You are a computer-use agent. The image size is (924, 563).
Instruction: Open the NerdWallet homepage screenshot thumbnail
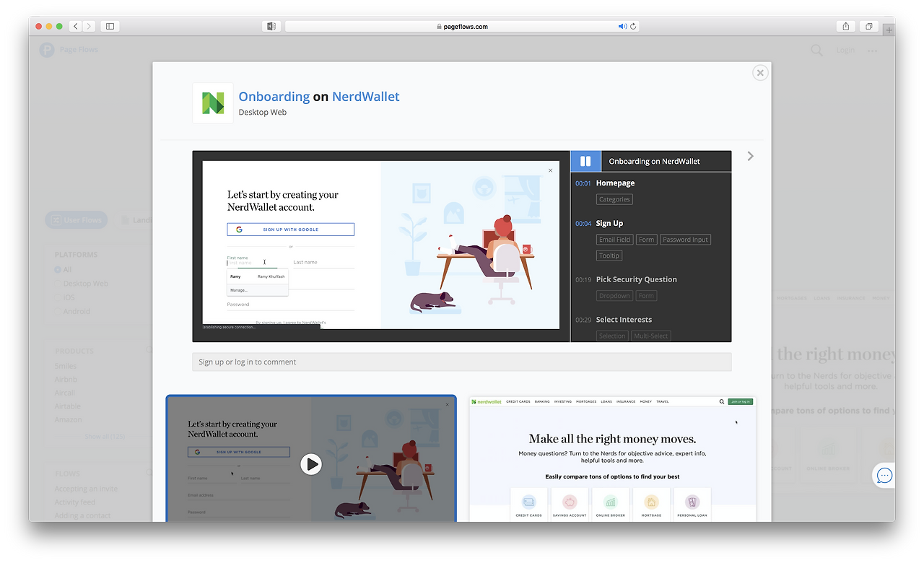click(613, 458)
